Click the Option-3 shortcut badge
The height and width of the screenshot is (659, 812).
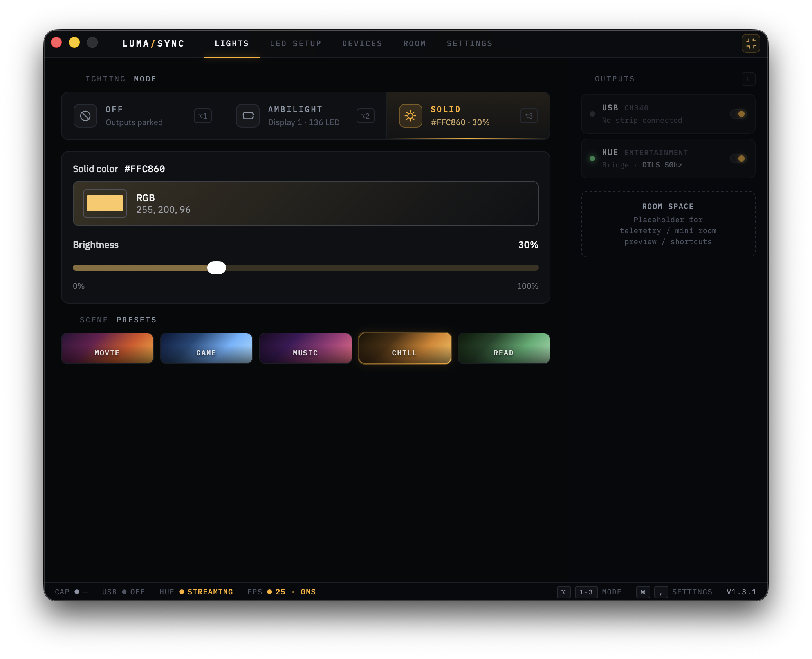pyautogui.click(x=529, y=116)
